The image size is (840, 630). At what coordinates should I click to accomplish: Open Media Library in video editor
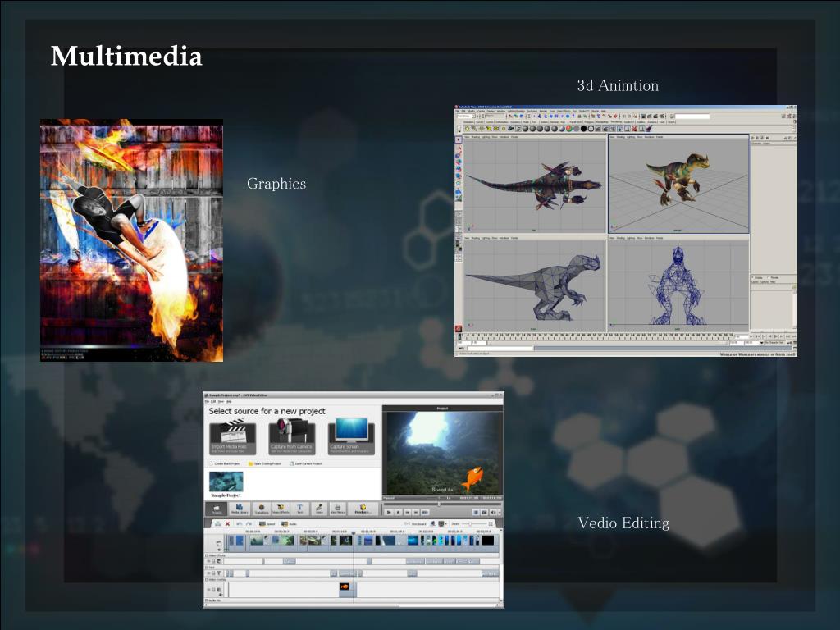point(239,509)
